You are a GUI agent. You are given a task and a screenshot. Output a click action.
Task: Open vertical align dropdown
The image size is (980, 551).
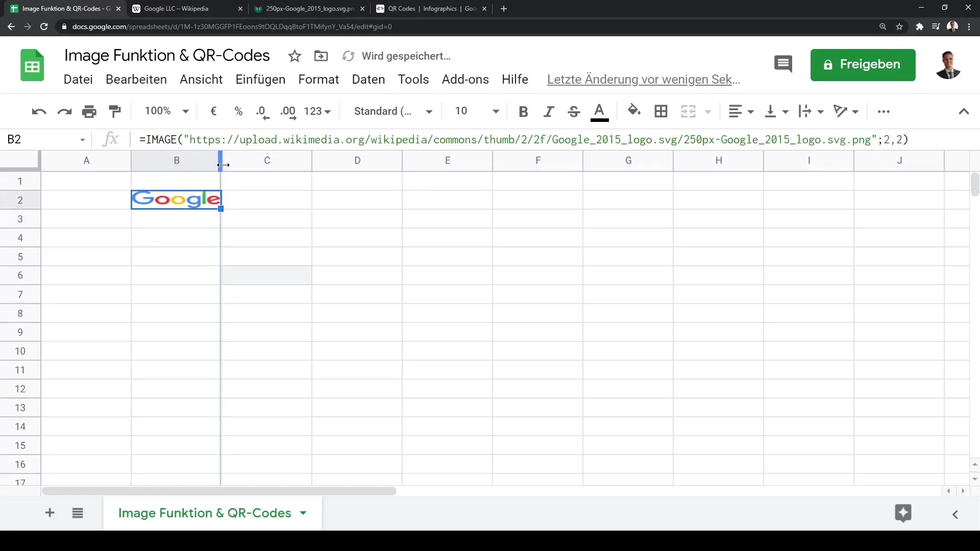tap(777, 111)
